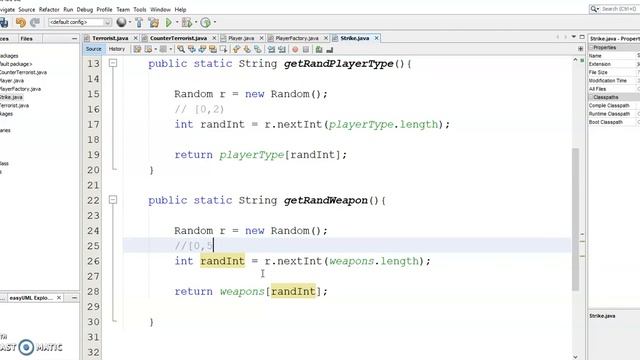Viewport: 640px width, 360px height.
Task: Close the Strike.java tab
Action: [376, 38]
